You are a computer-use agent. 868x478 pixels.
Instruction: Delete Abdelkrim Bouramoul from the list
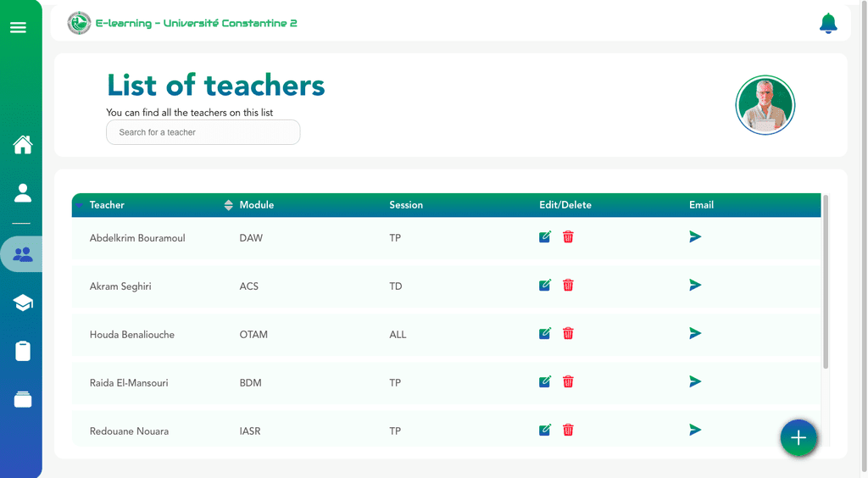(568, 236)
